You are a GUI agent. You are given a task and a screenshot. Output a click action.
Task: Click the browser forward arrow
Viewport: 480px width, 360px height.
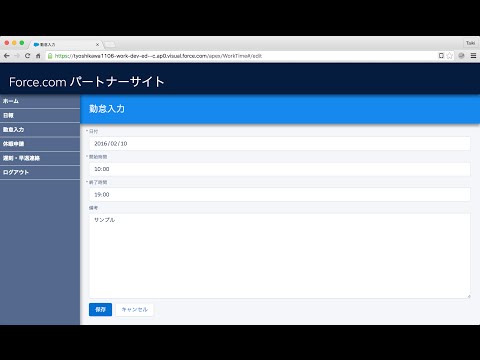[17, 56]
